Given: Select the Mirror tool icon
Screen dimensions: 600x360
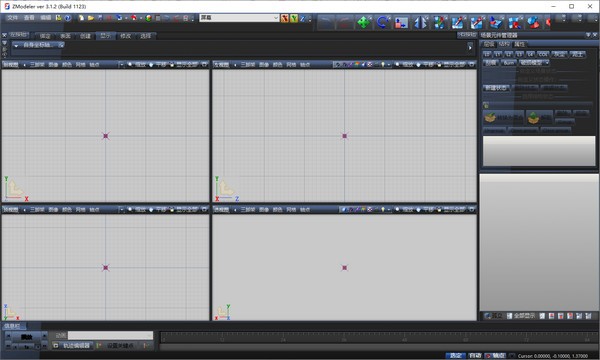Looking at the screenshot, I should (420, 22).
